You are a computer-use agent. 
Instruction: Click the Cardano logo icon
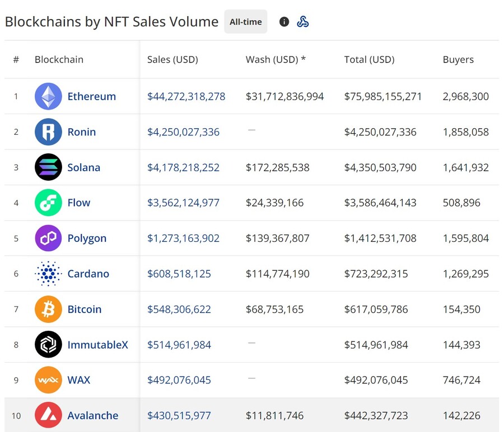click(48, 274)
